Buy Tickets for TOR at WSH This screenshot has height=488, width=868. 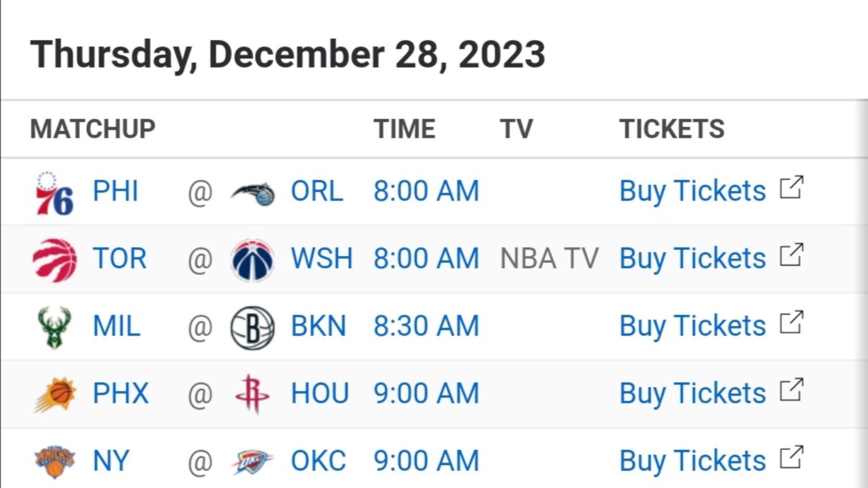point(693,258)
